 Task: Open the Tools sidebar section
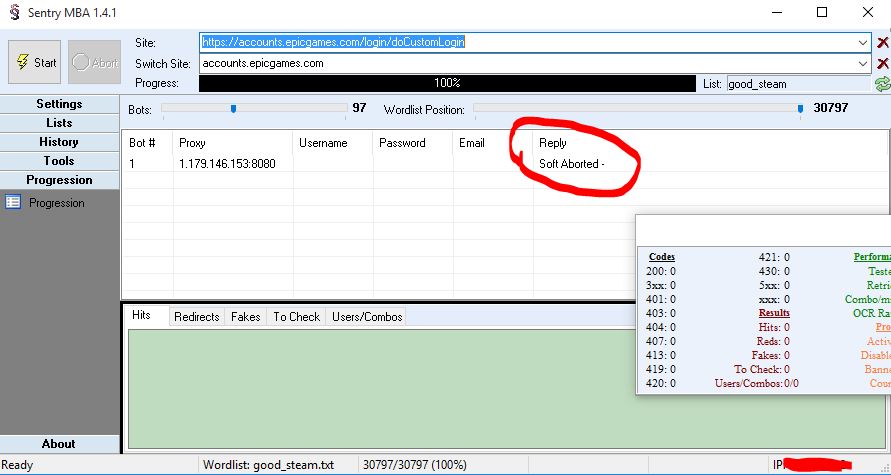click(59, 161)
